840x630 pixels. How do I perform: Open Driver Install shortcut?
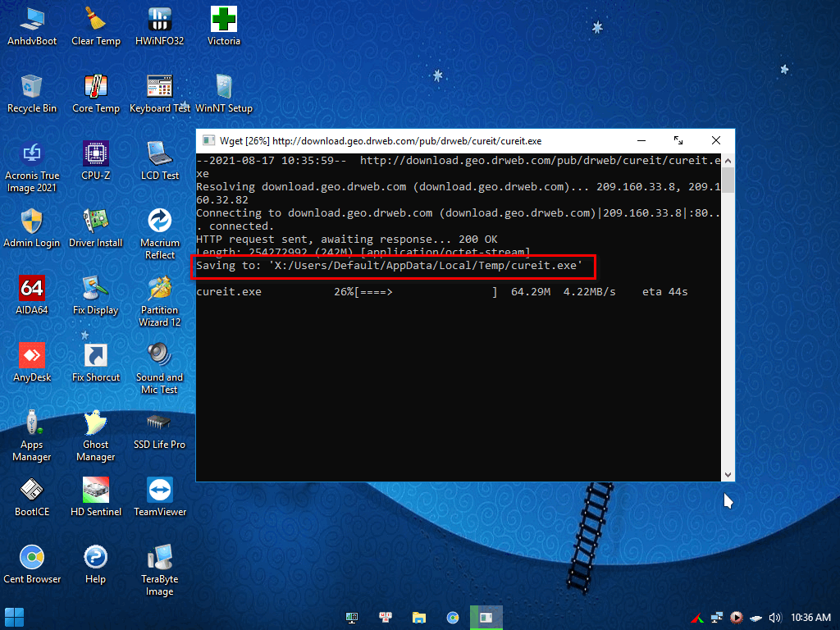point(96,228)
